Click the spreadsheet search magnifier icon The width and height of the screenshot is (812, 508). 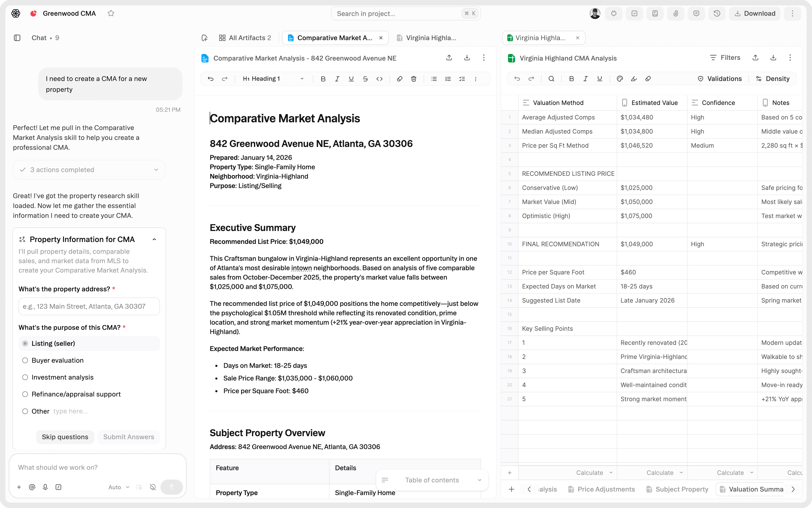coord(551,79)
